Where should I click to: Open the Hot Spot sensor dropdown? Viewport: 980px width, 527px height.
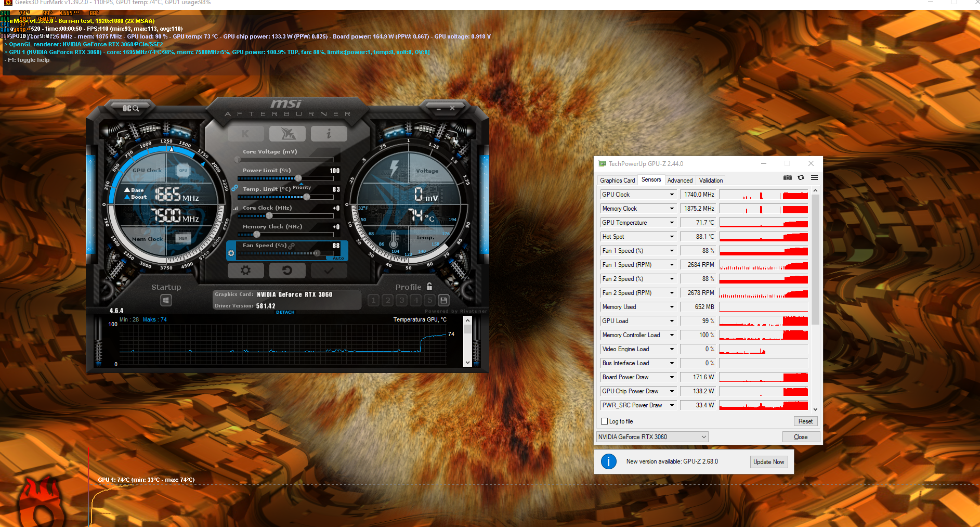click(672, 237)
